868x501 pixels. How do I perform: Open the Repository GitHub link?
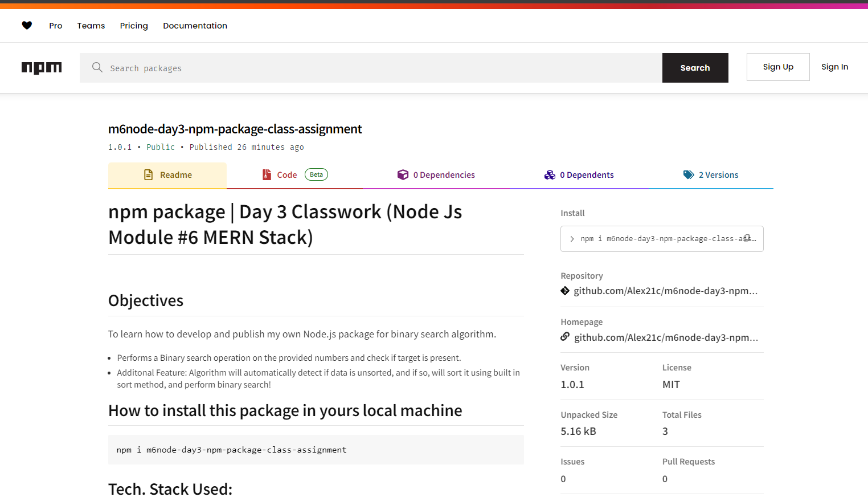[665, 291]
